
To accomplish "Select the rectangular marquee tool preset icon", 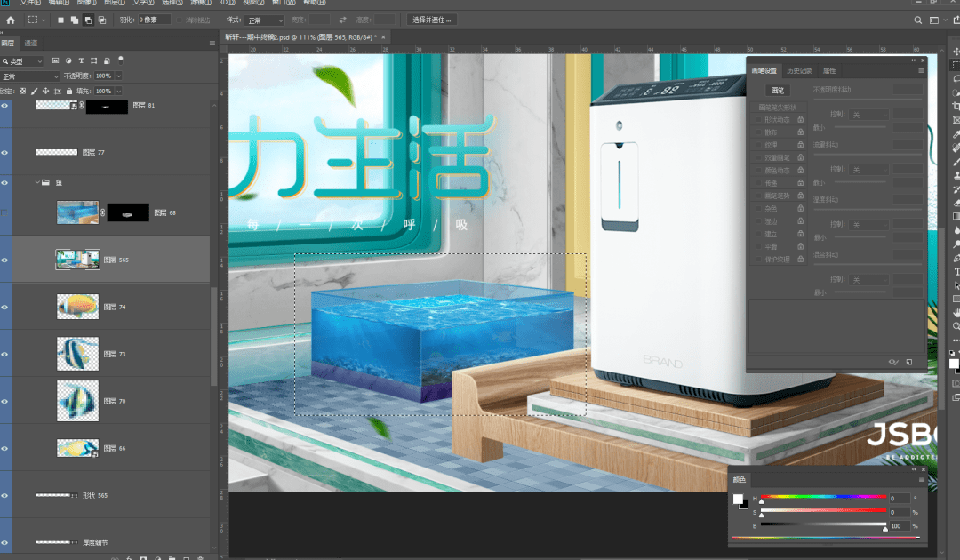I will point(33,20).
